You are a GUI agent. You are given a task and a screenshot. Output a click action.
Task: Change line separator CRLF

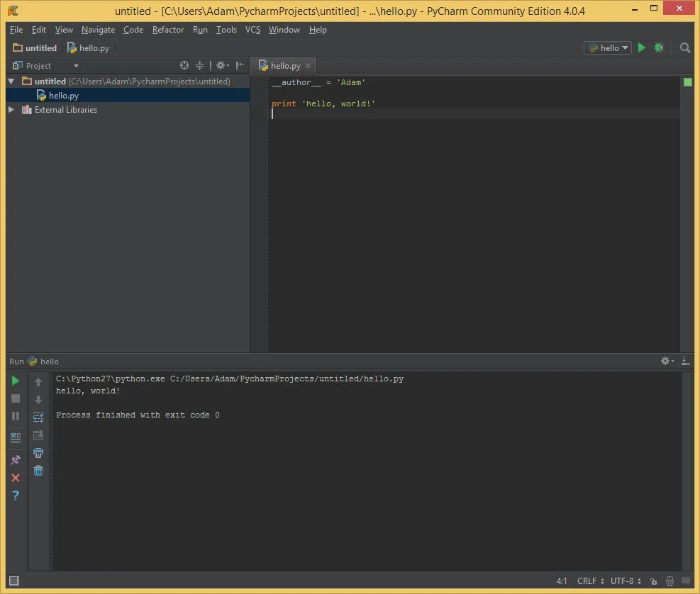590,581
